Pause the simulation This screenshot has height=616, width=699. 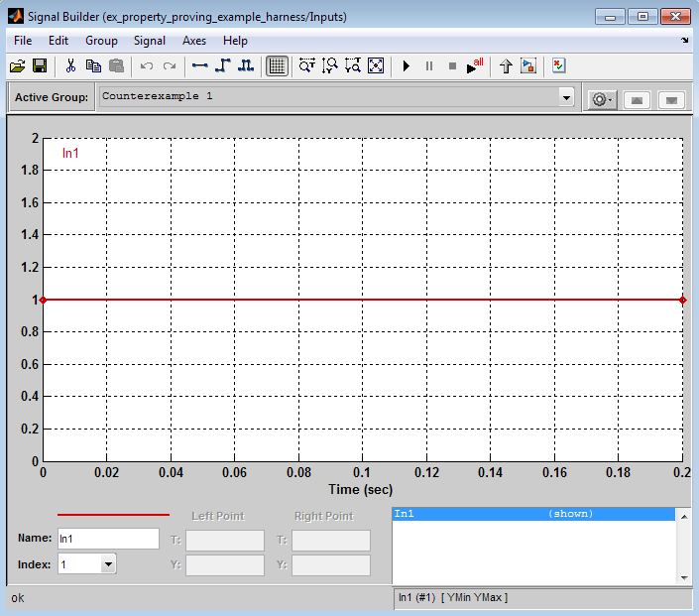click(x=429, y=66)
